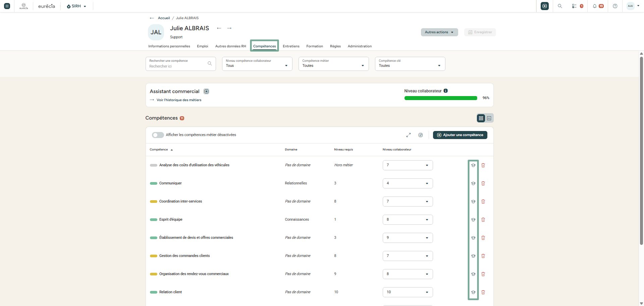Delete the Établissement de devis competence

tap(483, 238)
